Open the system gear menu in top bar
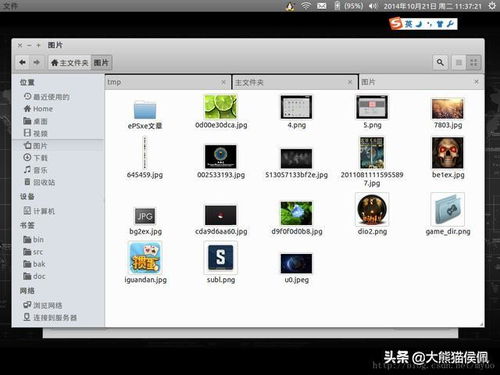This screenshot has height=375, width=500. [492, 6]
